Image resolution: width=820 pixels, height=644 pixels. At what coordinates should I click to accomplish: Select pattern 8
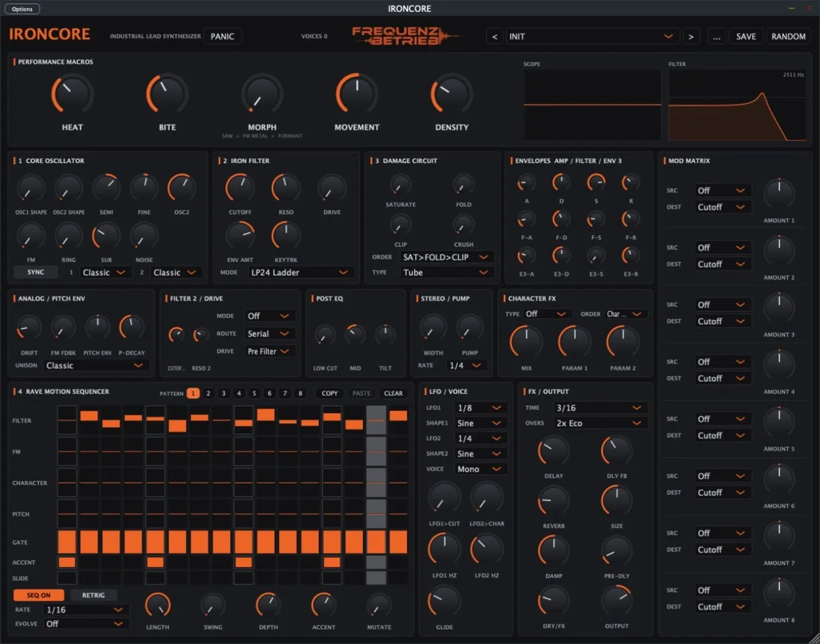301,393
